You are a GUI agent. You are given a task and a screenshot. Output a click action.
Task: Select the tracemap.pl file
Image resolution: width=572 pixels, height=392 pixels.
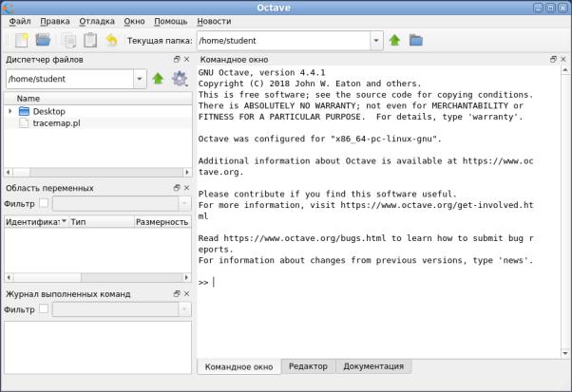coord(57,123)
